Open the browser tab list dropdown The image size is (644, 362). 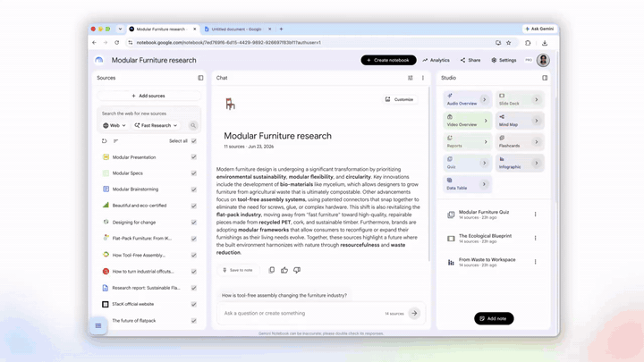[120, 29]
